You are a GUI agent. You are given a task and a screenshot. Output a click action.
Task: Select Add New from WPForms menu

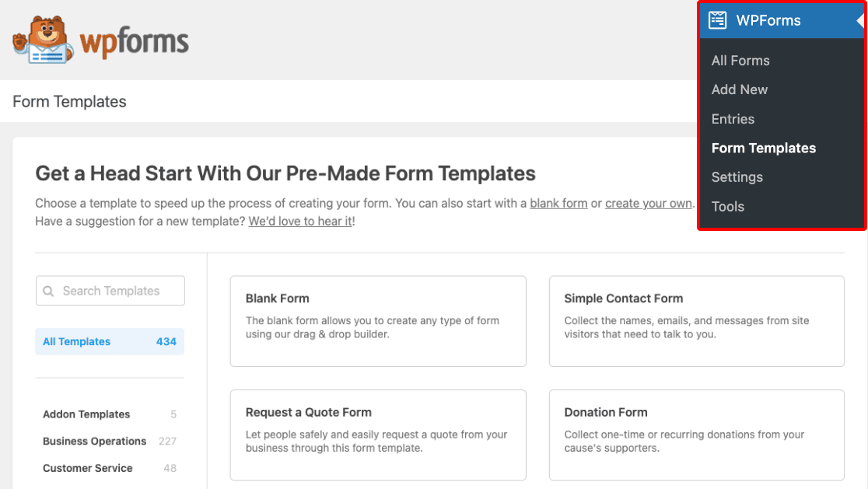pos(739,89)
